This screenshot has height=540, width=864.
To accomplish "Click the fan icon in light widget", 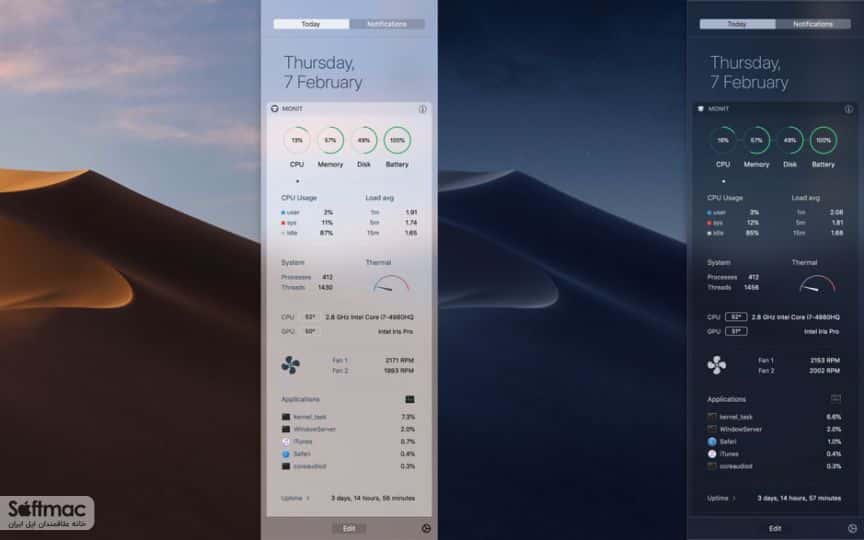I will (x=290, y=365).
